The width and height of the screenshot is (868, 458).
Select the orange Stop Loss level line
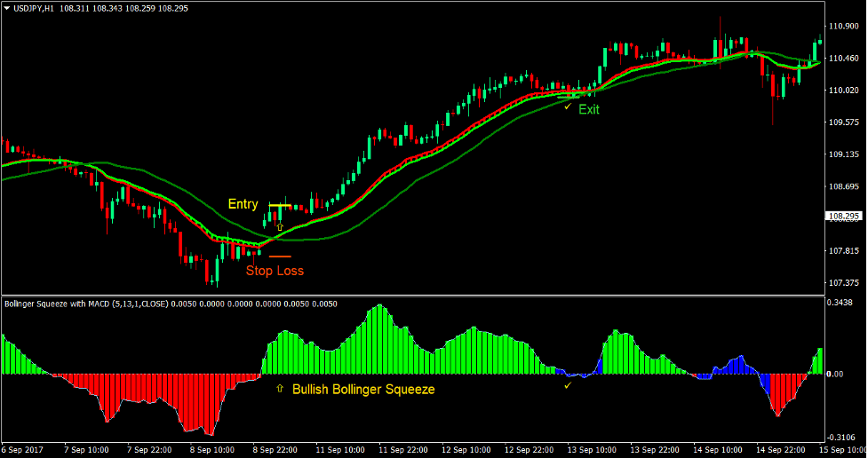coord(280,257)
